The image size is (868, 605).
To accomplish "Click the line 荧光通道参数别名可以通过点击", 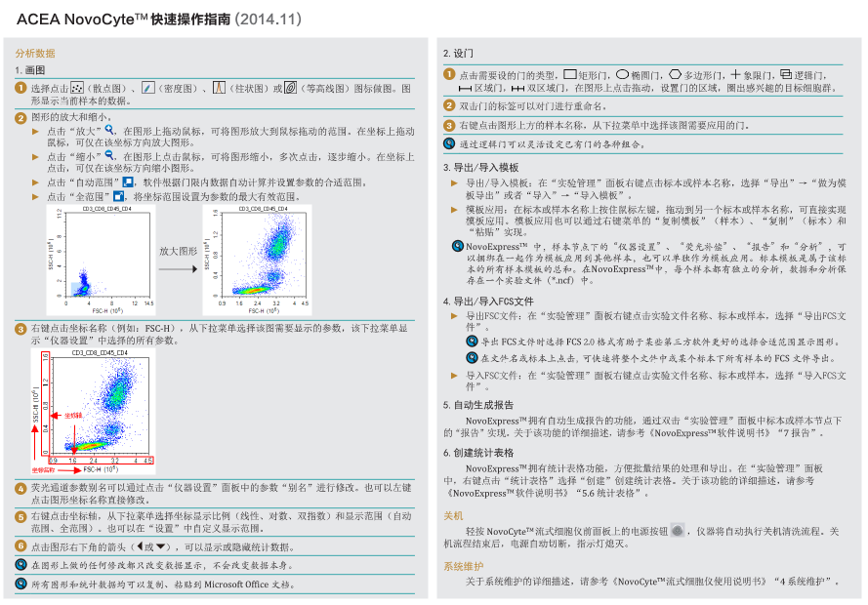I will pyautogui.click(x=222, y=494).
